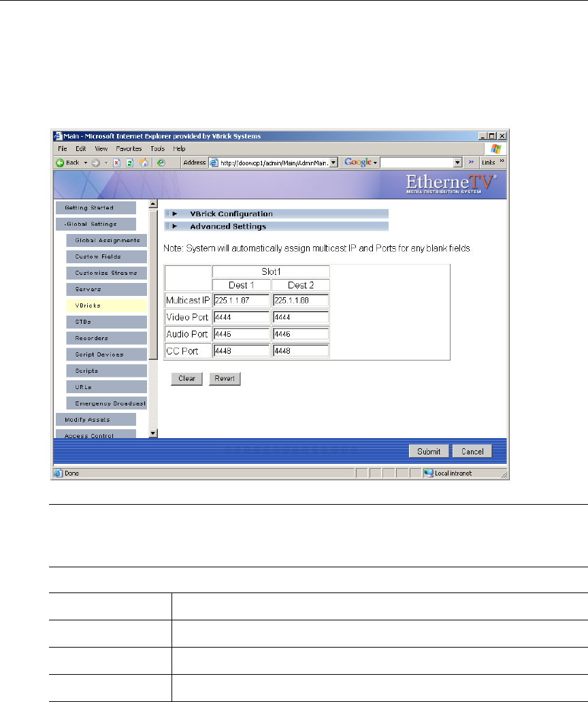Click the Slot1 table header text
The height and width of the screenshot is (702, 588).
click(x=271, y=272)
